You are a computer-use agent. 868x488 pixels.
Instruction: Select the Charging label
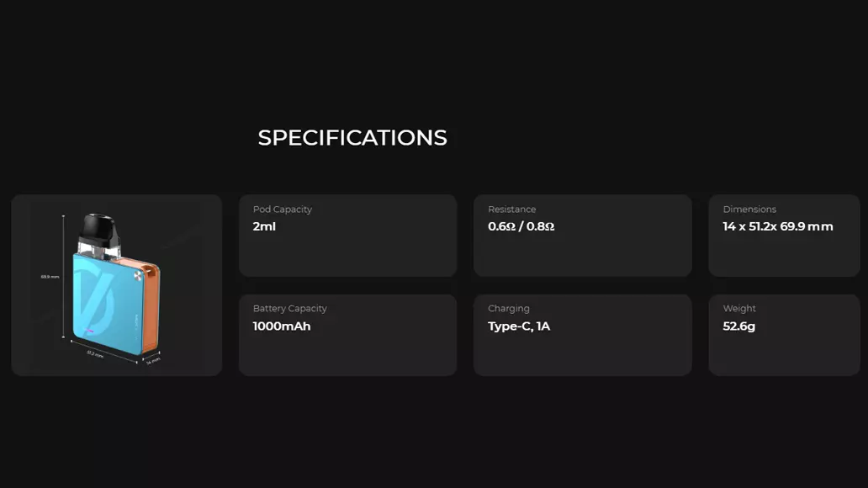[508, 309]
